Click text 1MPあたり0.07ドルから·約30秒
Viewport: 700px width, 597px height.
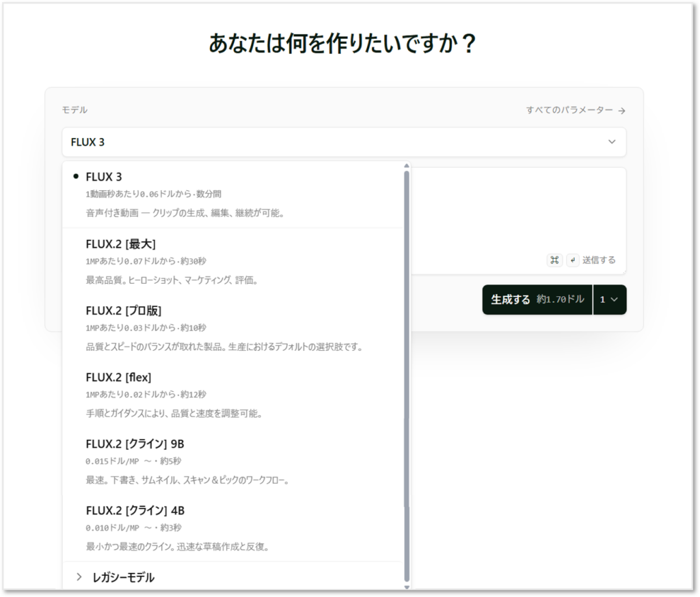(146, 261)
